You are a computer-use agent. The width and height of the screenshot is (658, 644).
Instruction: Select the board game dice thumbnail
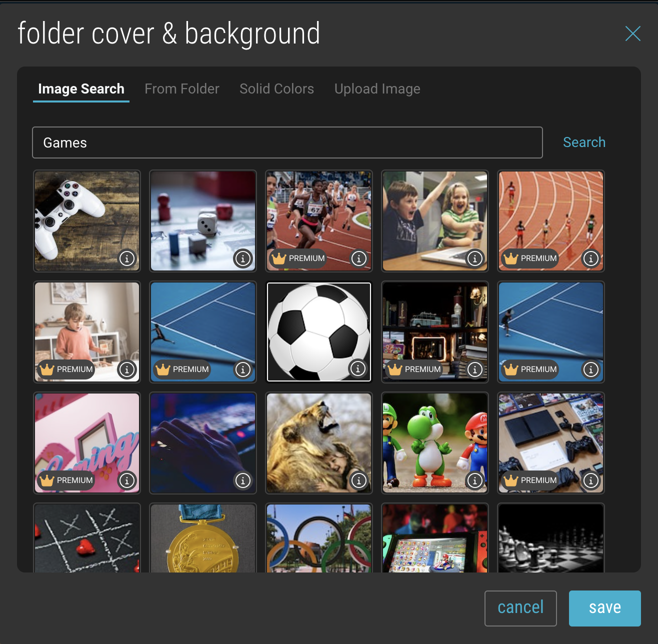point(203,221)
